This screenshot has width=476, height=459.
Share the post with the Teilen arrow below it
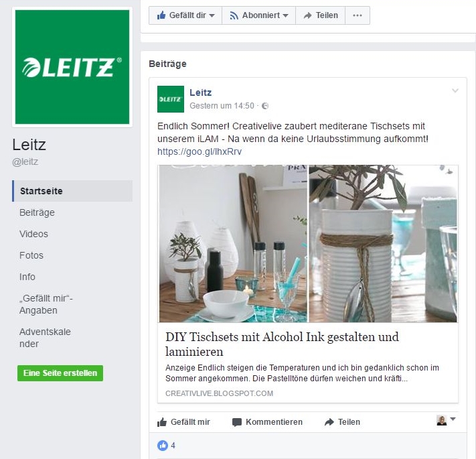342,422
